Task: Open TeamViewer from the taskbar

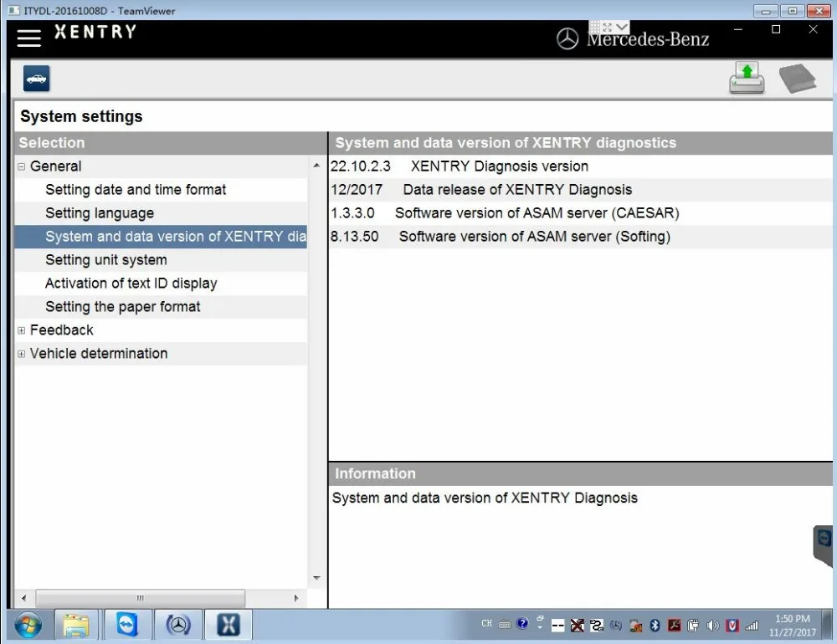Action: tap(127, 625)
